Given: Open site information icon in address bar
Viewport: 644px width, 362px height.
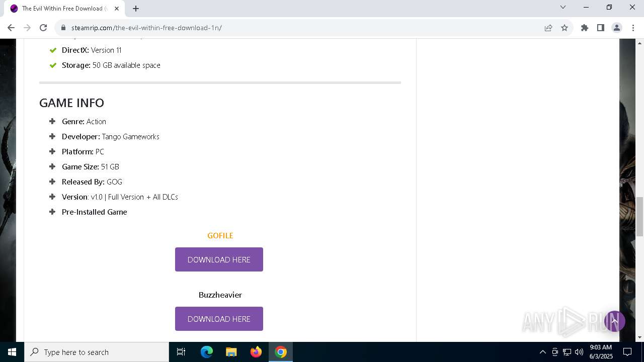Looking at the screenshot, I should (63, 28).
